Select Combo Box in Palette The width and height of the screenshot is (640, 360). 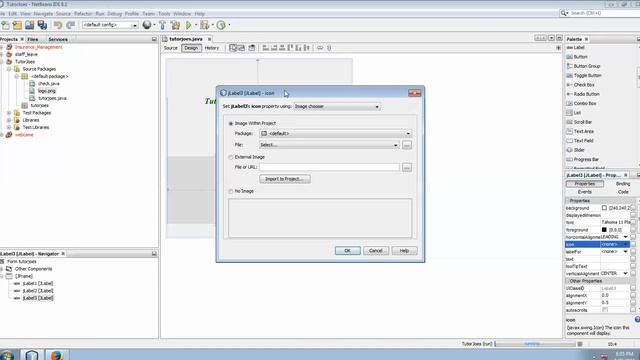(585, 104)
